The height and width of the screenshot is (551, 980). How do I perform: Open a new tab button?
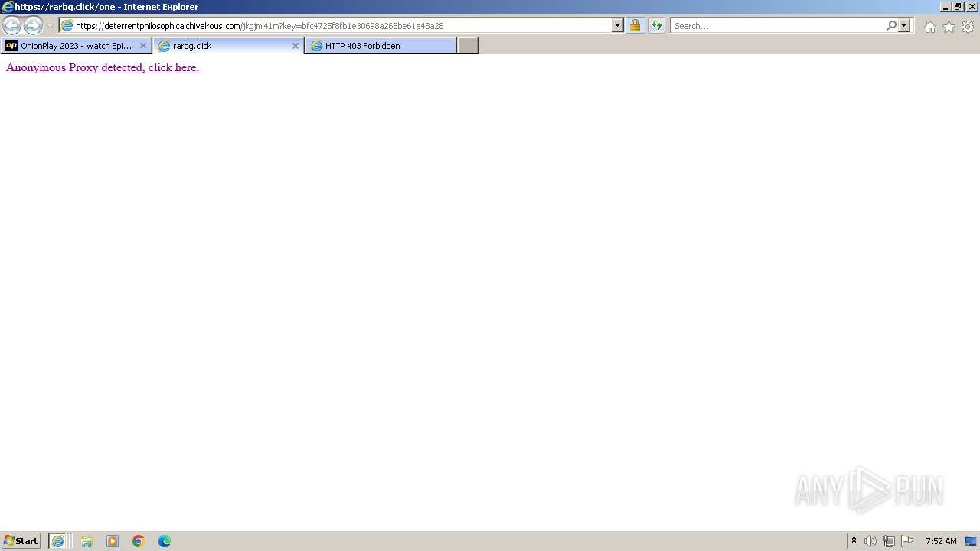[x=468, y=46]
